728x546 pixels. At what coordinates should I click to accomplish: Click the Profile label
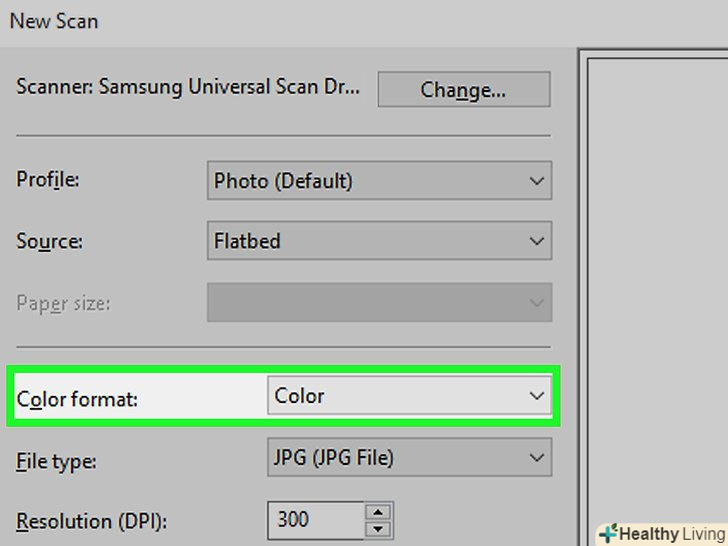tap(48, 181)
